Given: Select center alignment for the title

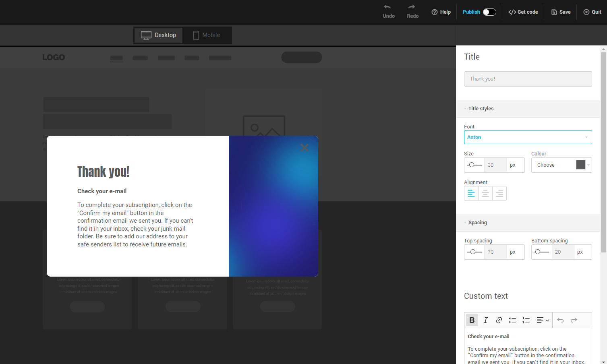Looking at the screenshot, I should (485, 193).
